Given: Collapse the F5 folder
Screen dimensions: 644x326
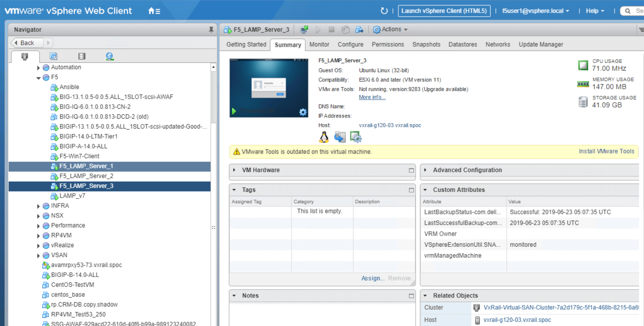Looking at the screenshot, I should [x=38, y=78].
